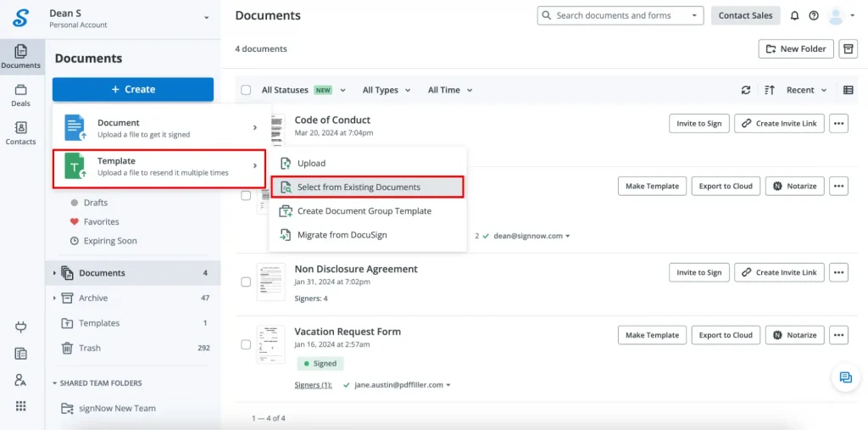Check the Non Disclosure Agreement checkbox

(x=246, y=282)
